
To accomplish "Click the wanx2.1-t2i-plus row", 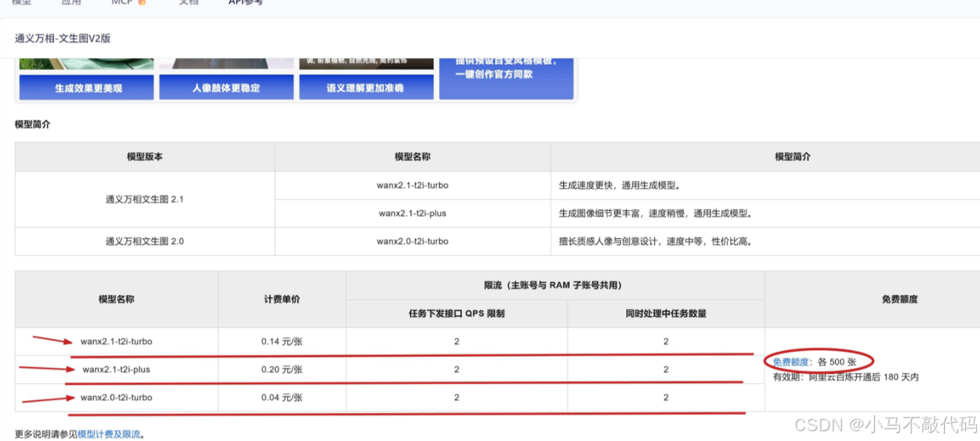I will [x=116, y=369].
